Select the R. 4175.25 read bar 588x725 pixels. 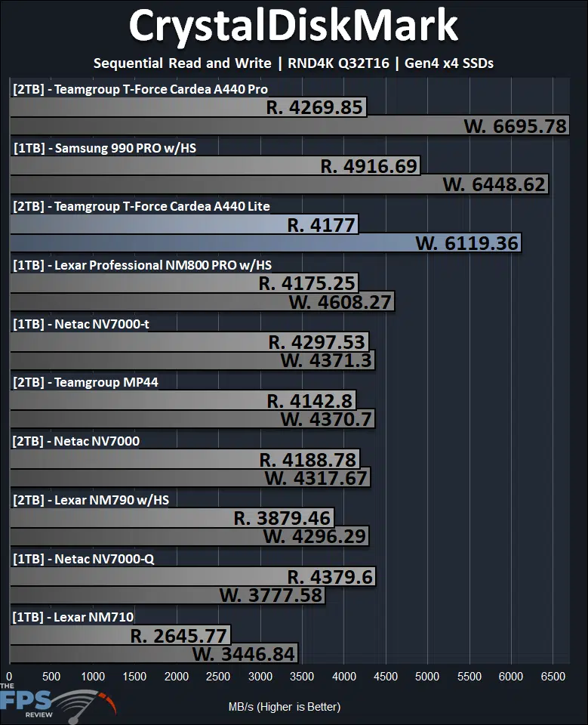pos(184,283)
